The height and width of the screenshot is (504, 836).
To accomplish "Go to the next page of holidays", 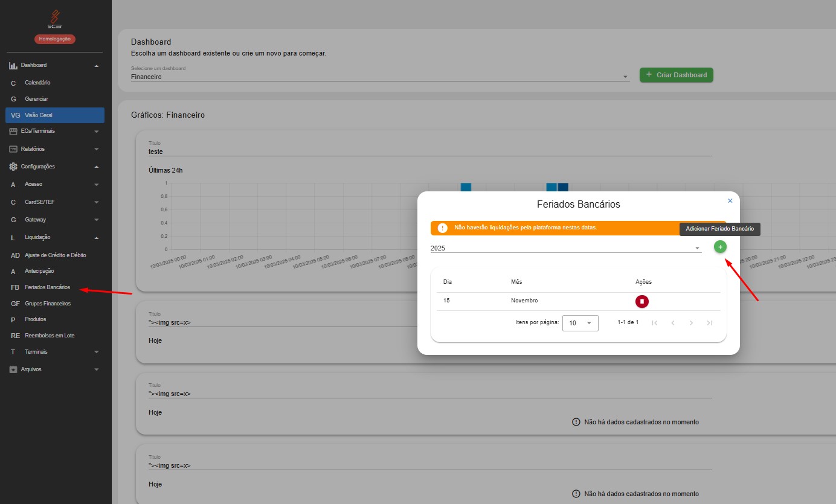I will pos(692,323).
